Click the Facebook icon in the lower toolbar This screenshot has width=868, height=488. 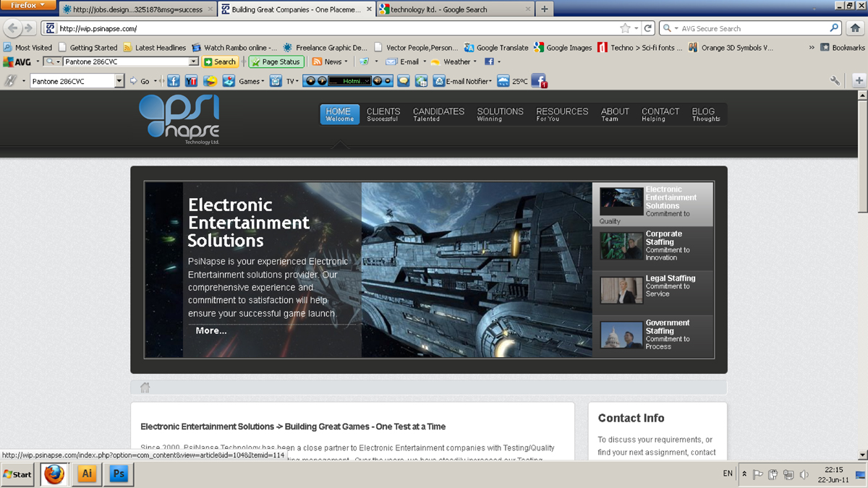(174, 81)
